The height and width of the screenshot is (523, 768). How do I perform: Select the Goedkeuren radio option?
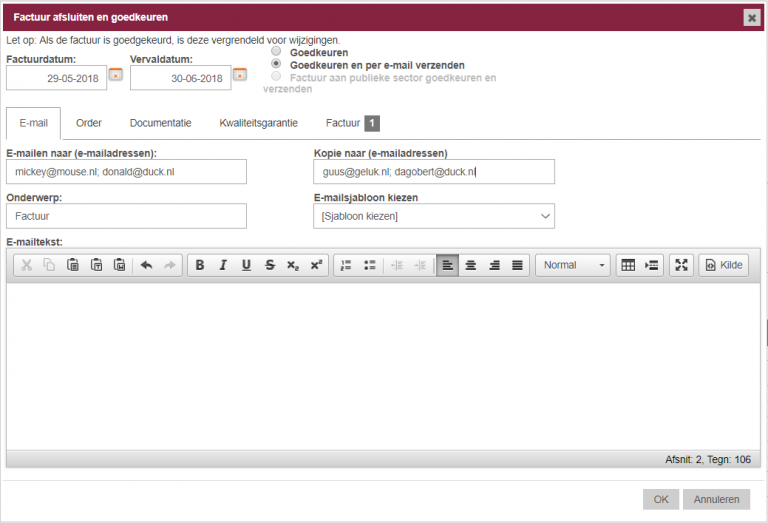(276, 51)
